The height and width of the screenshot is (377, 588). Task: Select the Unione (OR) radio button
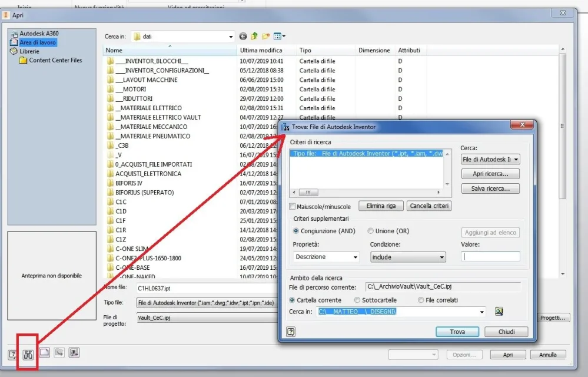(x=370, y=231)
